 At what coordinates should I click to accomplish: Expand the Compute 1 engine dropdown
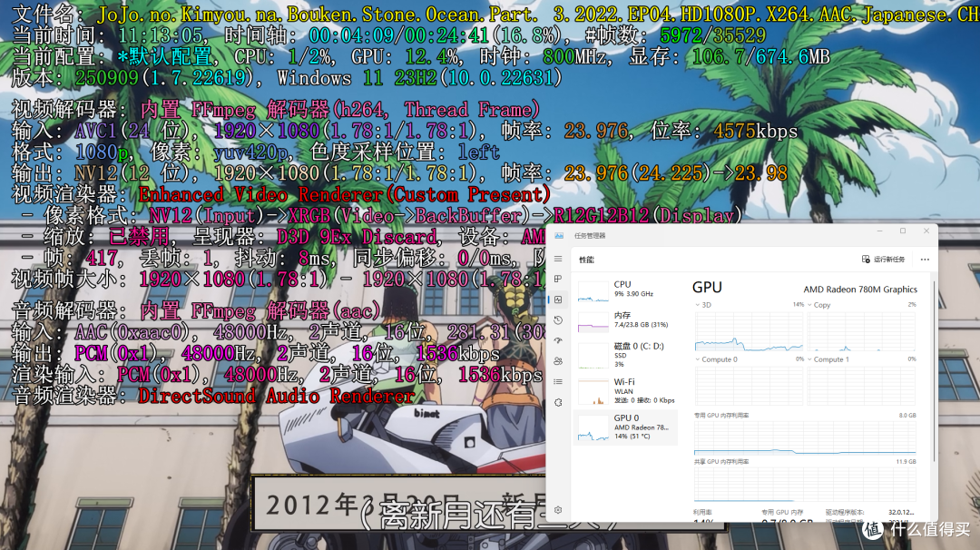click(809, 359)
